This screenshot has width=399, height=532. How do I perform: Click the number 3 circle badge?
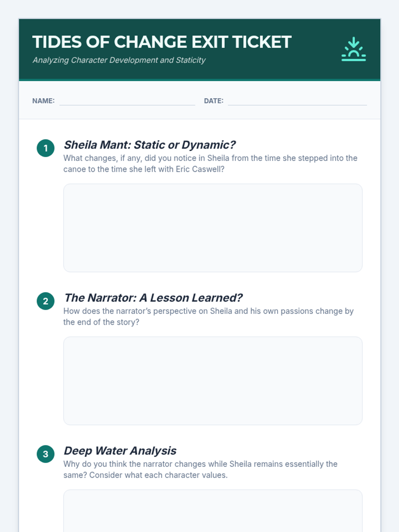tap(46, 454)
